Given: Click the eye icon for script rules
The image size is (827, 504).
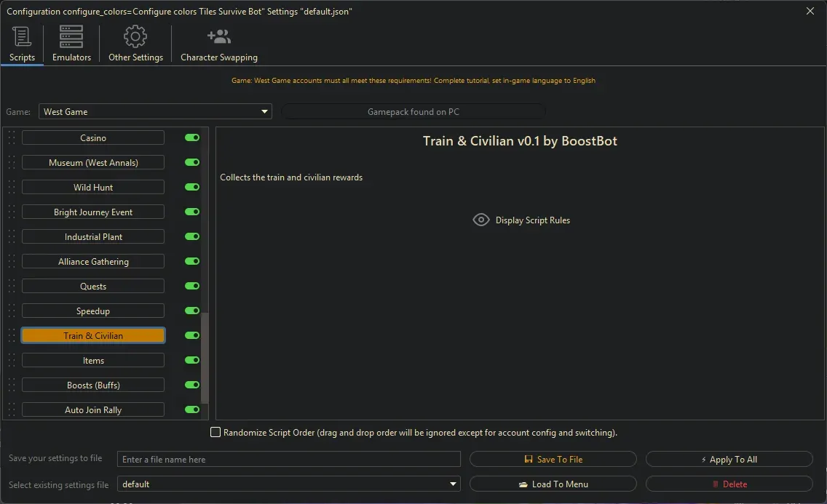Looking at the screenshot, I should [481, 220].
